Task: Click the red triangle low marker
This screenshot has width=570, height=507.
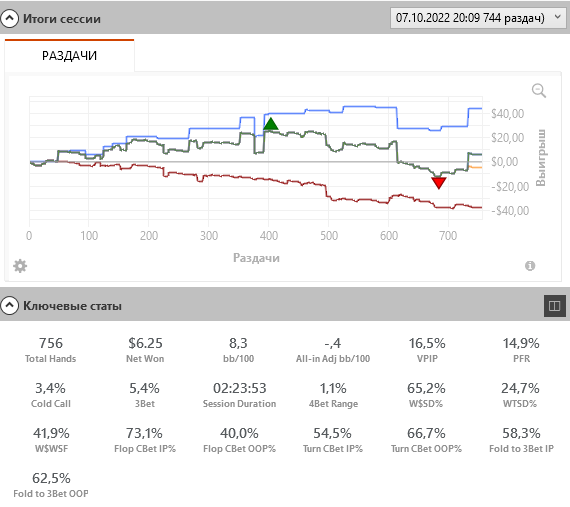Action: (439, 183)
